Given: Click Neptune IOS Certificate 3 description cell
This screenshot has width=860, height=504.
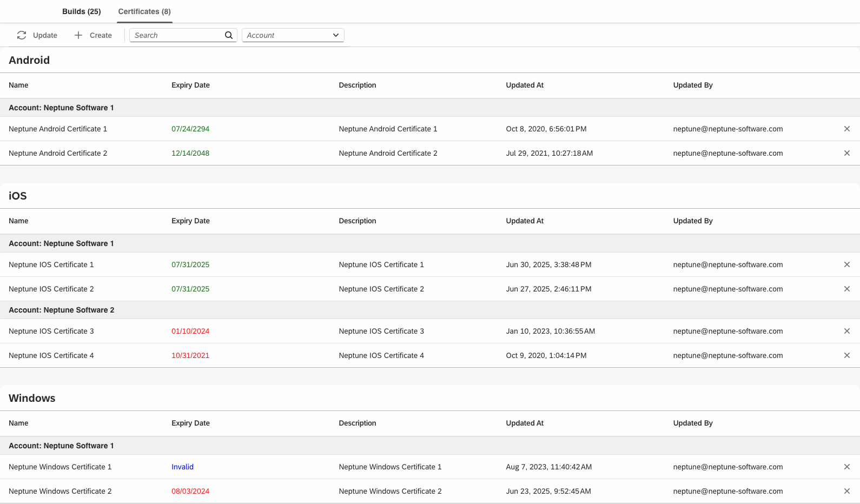Looking at the screenshot, I should tap(381, 331).
